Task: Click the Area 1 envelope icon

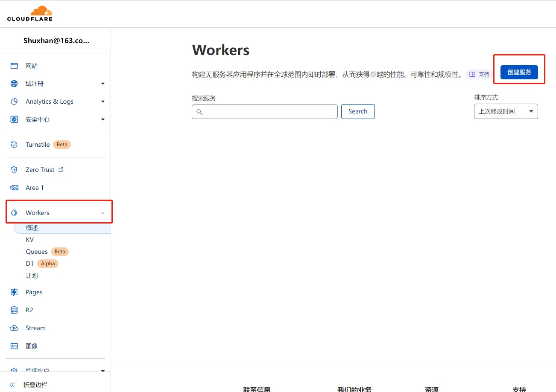Action: [14, 188]
